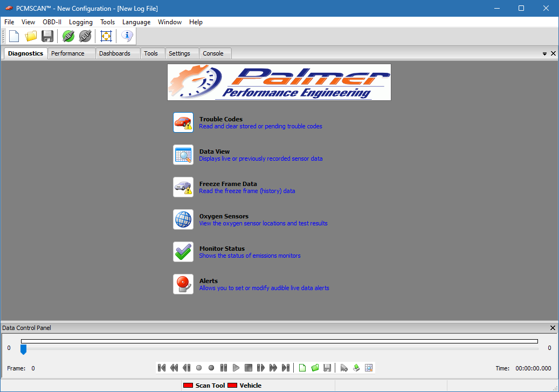Viewport: 559px width, 392px height.
Task: Open the OBD-II menu
Action: click(52, 22)
